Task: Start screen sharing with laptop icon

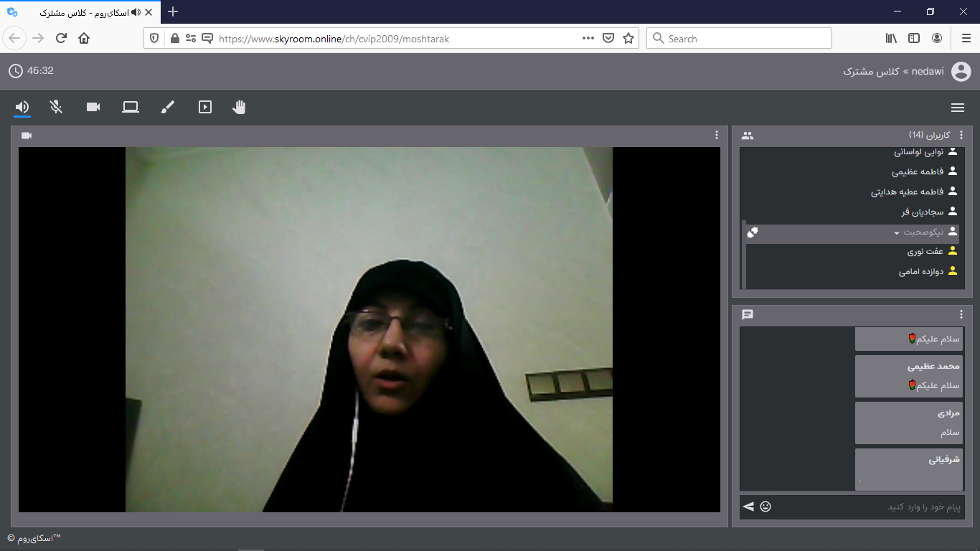Action: 131,107
